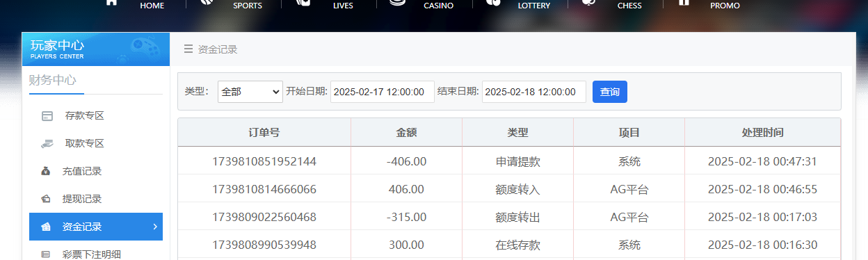Click the 查询 search button
Screen dimensions: 868x260
click(x=610, y=92)
